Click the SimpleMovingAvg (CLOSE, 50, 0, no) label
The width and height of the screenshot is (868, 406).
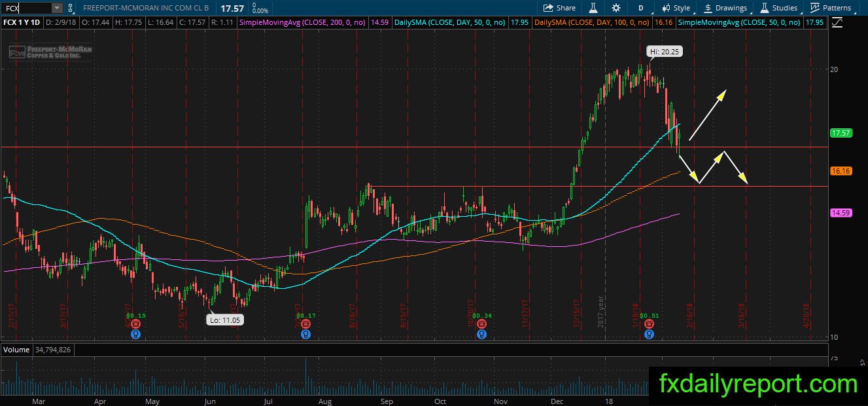pyautogui.click(x=739, y=22)
